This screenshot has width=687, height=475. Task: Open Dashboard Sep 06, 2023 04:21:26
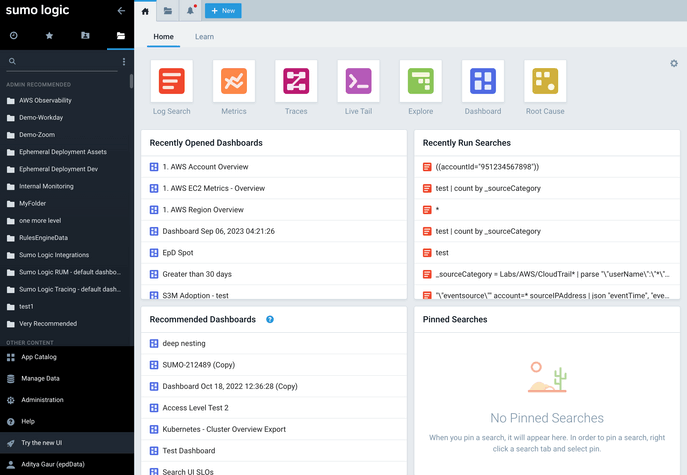tap(274, 231)
